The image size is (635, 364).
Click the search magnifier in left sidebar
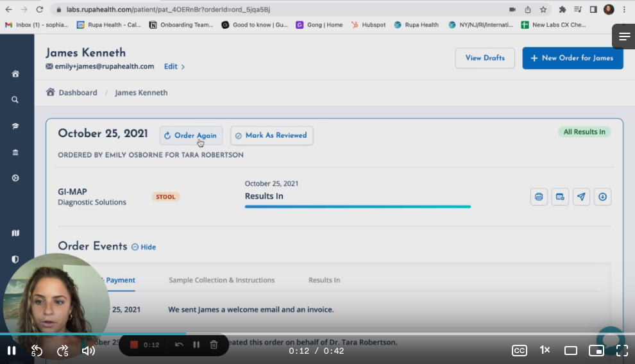[15, 100]
